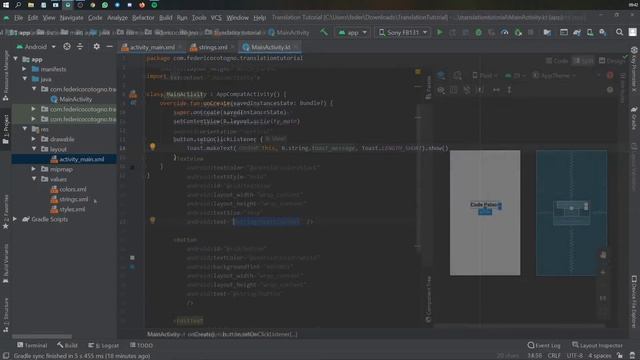Open Search Everywhere magnifier in toolbar

[619, 32]
